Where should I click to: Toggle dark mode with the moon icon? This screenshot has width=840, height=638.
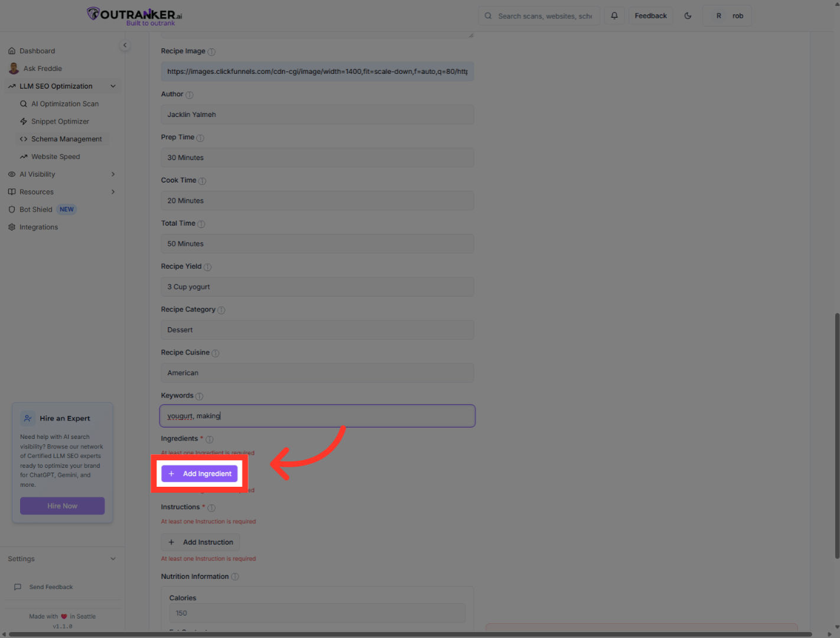tap(688, 15)
